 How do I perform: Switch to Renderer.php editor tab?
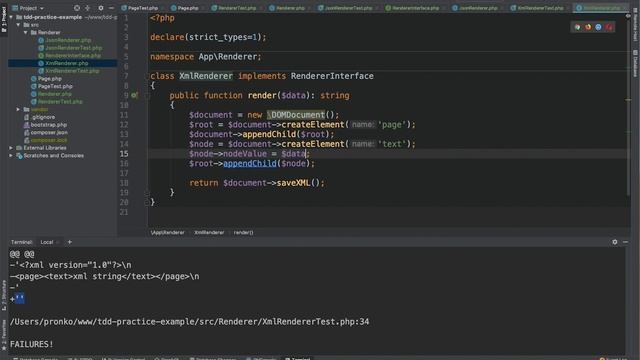point(287,8)
